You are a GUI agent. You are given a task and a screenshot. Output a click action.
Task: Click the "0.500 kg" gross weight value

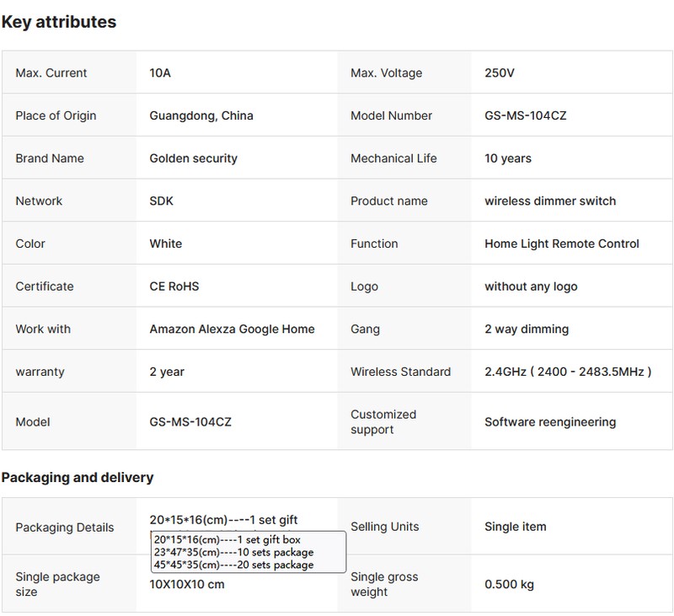click(509, 584)
